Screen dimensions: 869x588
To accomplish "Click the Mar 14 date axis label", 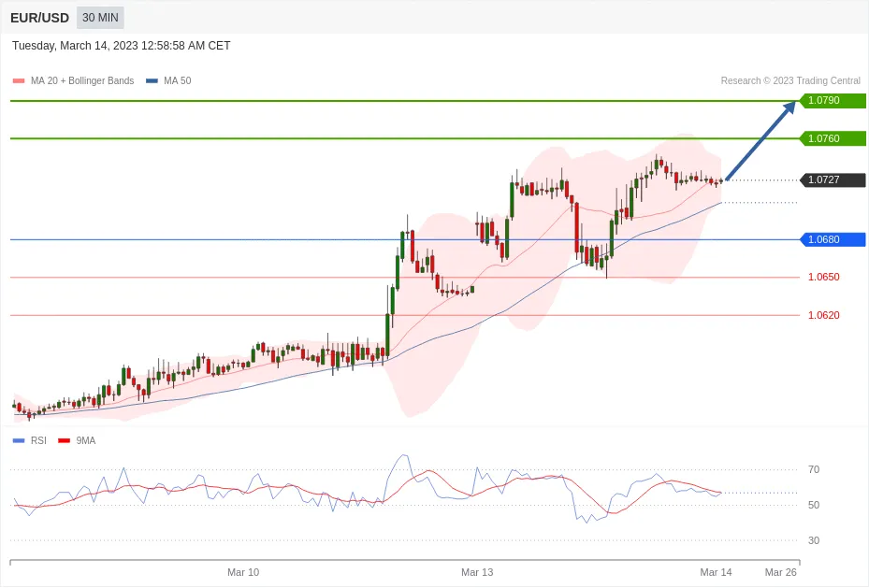I will (x=716, y=572).
